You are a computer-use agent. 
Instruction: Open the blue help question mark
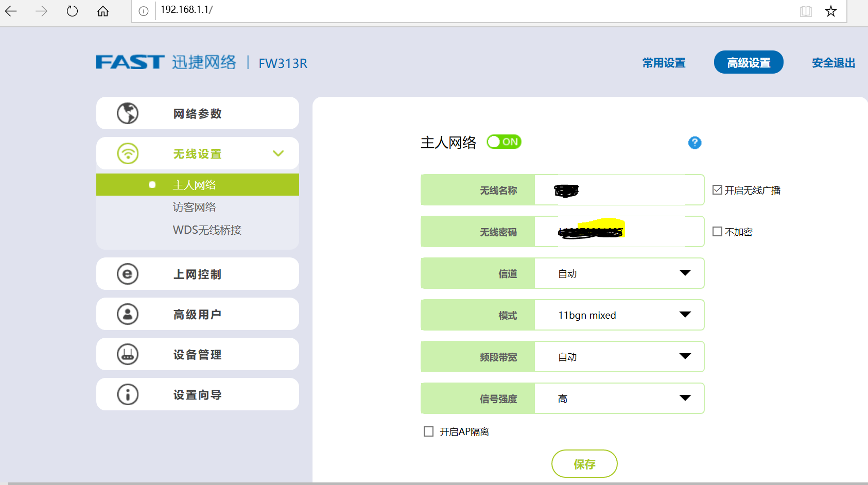point(695,143)
